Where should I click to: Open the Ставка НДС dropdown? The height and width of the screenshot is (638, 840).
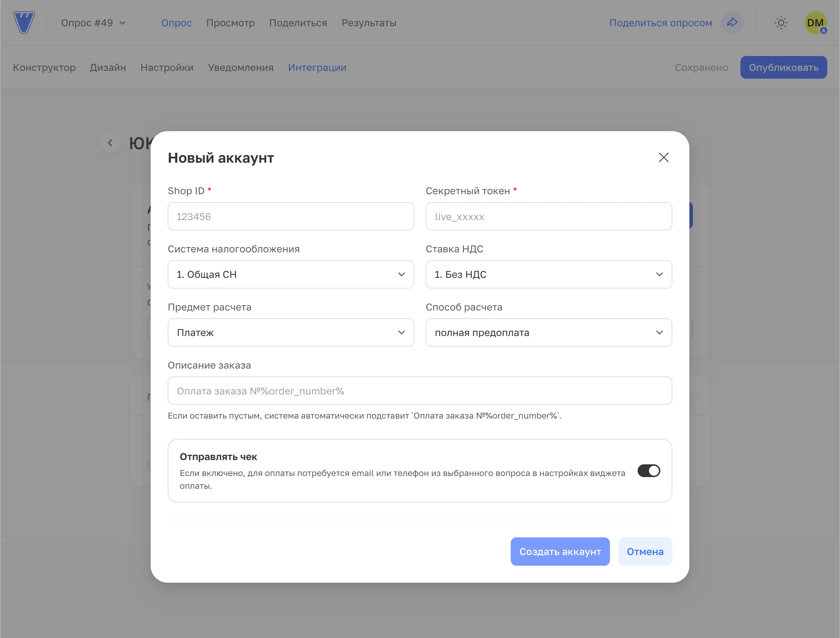548,275
